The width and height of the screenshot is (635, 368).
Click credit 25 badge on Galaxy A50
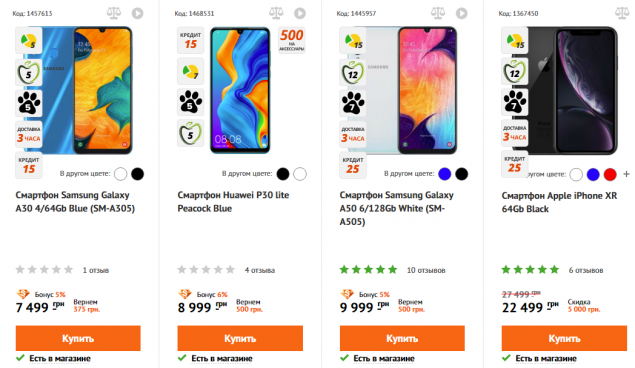point(353,165)
